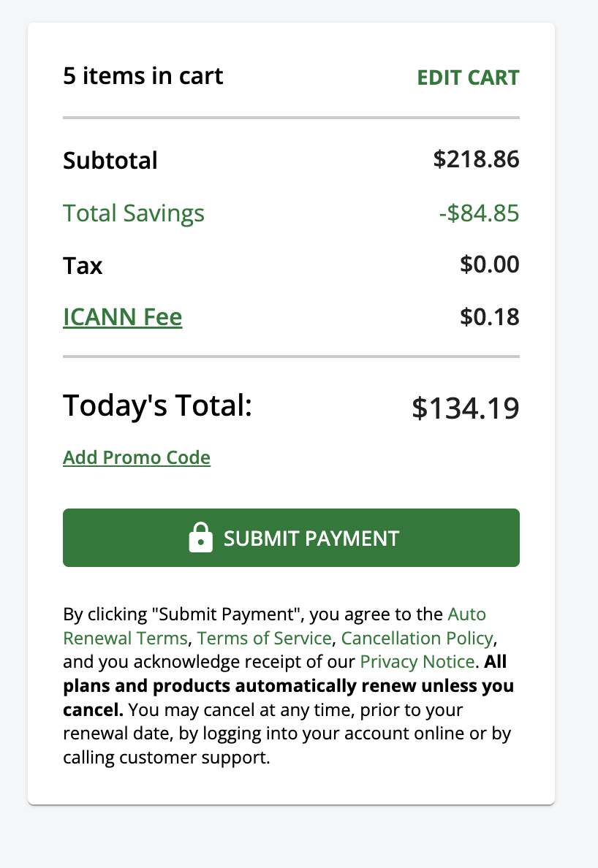Click the $0.00 tax amount
This screenshot has height=868, width=598.
click(x=489, y=264)
